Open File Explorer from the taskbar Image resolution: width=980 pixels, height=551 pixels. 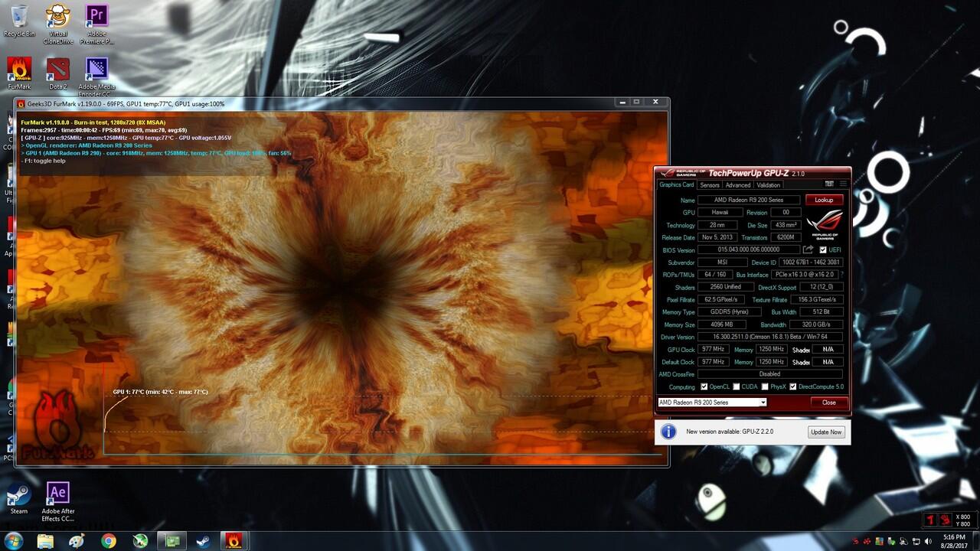click(45, 541)
